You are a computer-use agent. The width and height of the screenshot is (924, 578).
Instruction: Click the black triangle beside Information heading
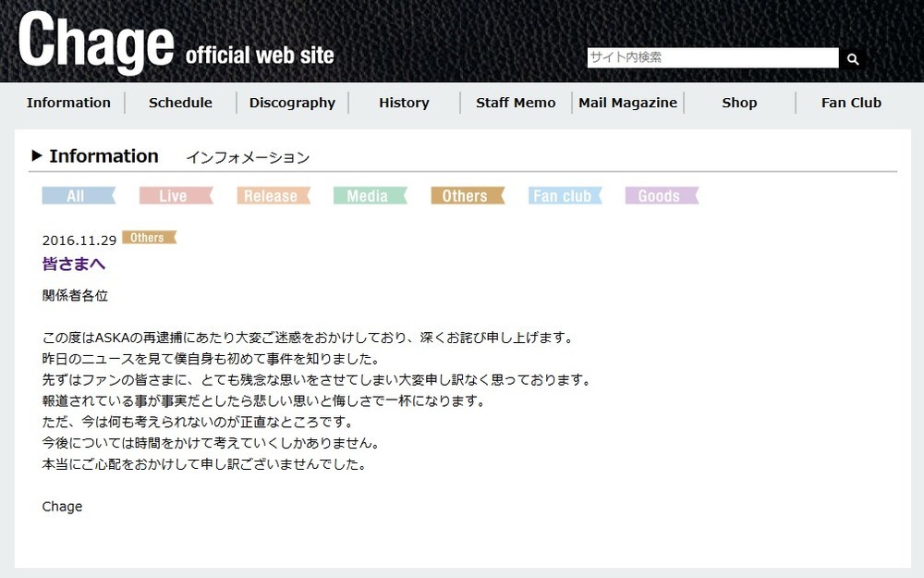37,155
